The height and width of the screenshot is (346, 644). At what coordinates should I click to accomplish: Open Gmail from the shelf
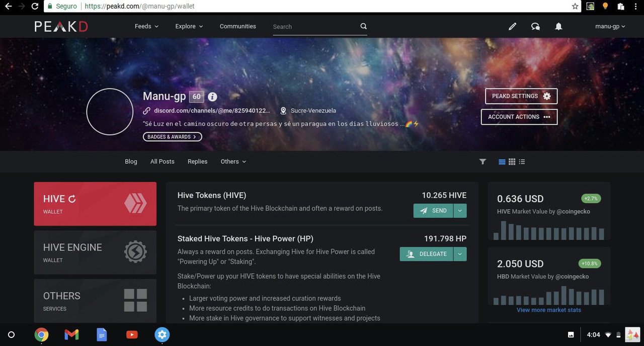point(71,334)
